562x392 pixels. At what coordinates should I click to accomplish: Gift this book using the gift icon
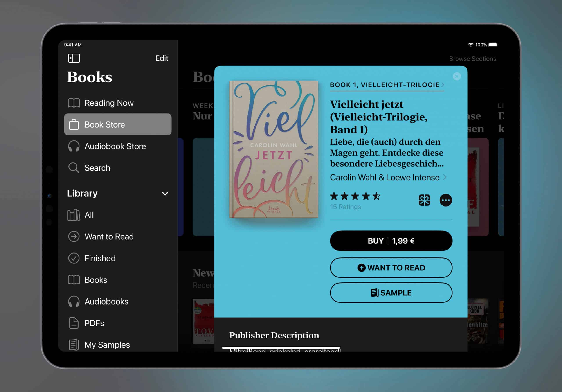pos(424,200)
